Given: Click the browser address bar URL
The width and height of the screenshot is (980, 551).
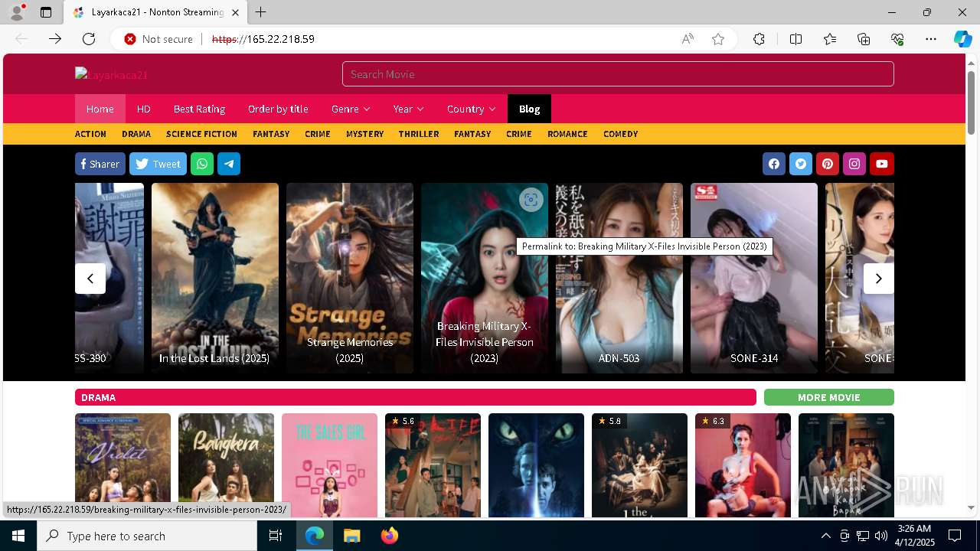Looking at the screenshot, I should (x=263, y=39).
